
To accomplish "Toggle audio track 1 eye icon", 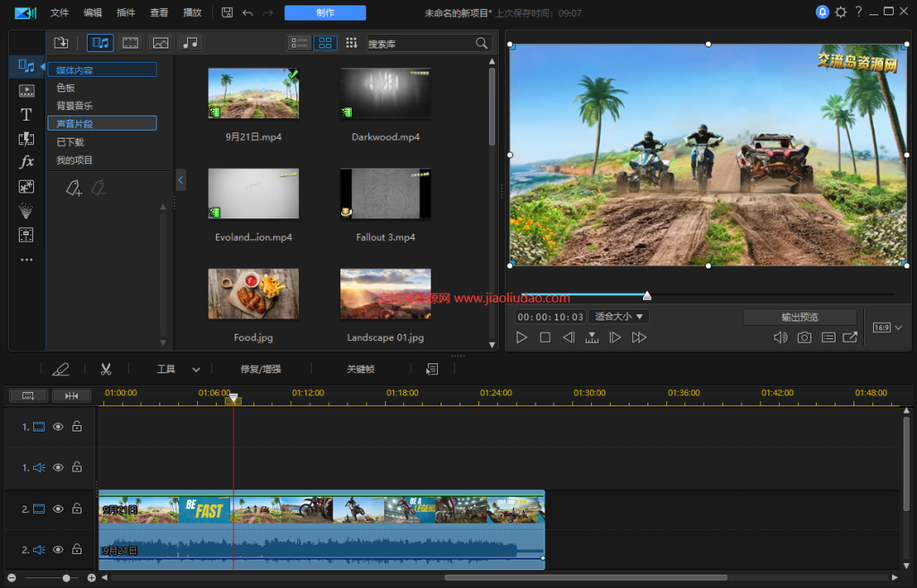I will click(x=58, y=467).
